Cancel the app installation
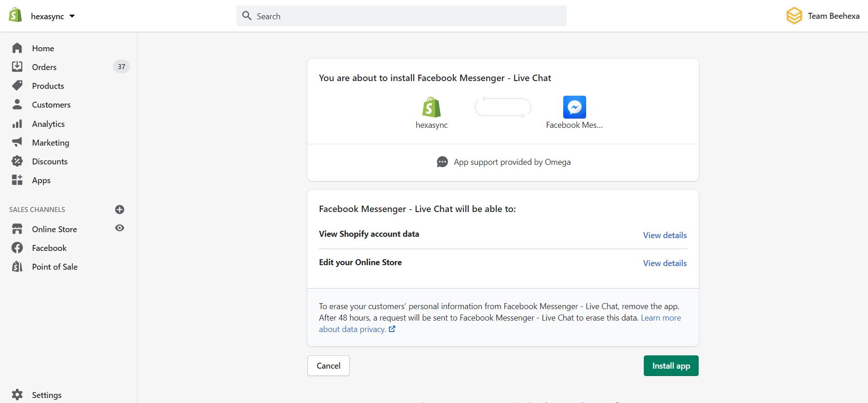The height and width of the screenshot is (403, 868). coord(329,366)
